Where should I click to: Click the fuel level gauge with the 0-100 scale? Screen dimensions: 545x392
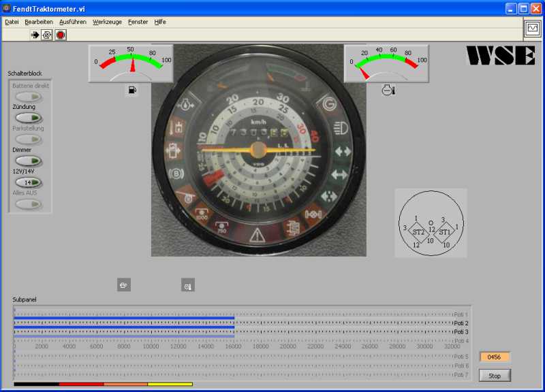coord(131,63)
